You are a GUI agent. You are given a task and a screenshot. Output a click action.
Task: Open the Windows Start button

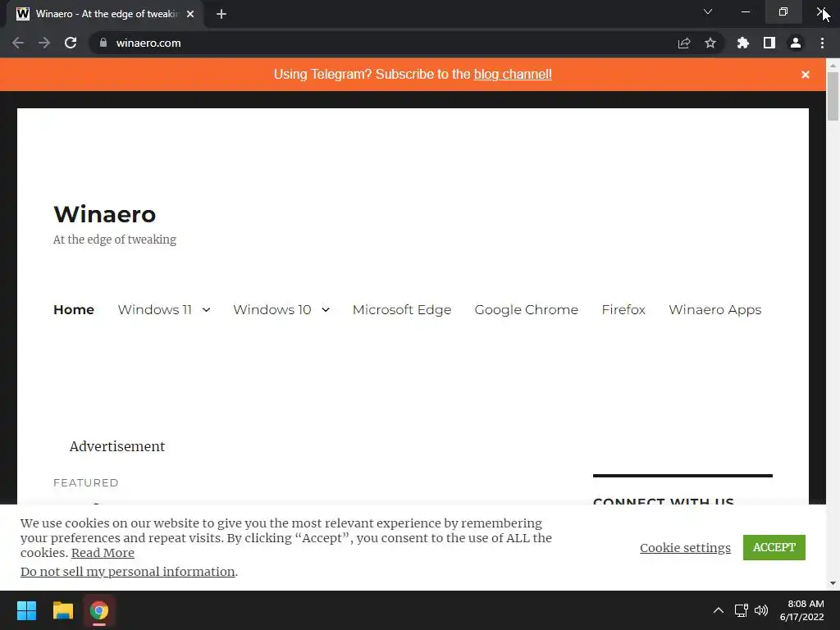click(26, 610)
